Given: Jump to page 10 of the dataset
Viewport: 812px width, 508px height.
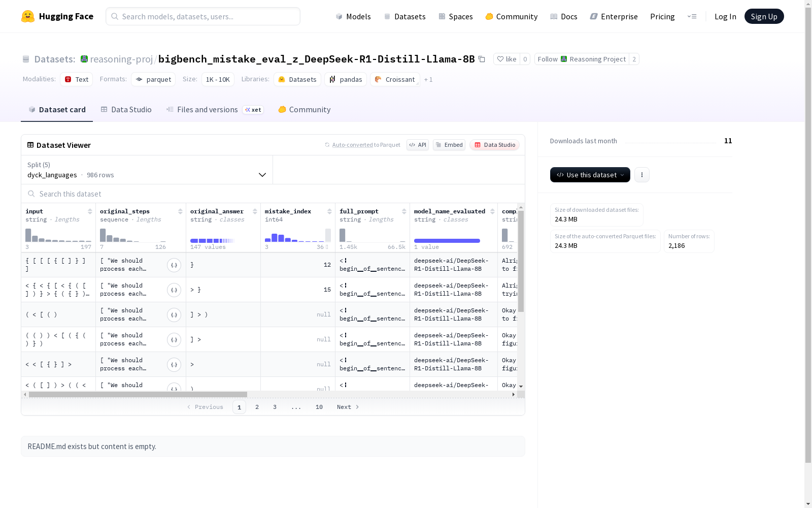Looking at the screenshot, I should [x=319, y=407].
